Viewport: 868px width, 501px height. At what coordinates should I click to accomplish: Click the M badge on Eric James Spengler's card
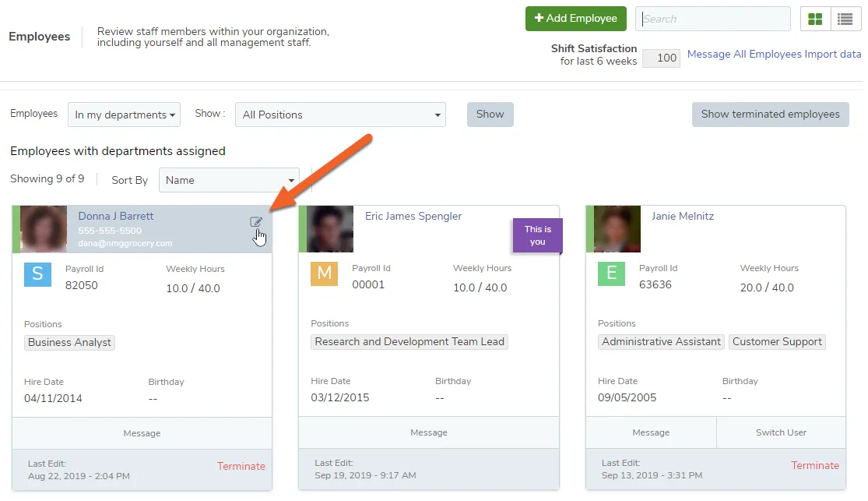(x=325, y=273)
